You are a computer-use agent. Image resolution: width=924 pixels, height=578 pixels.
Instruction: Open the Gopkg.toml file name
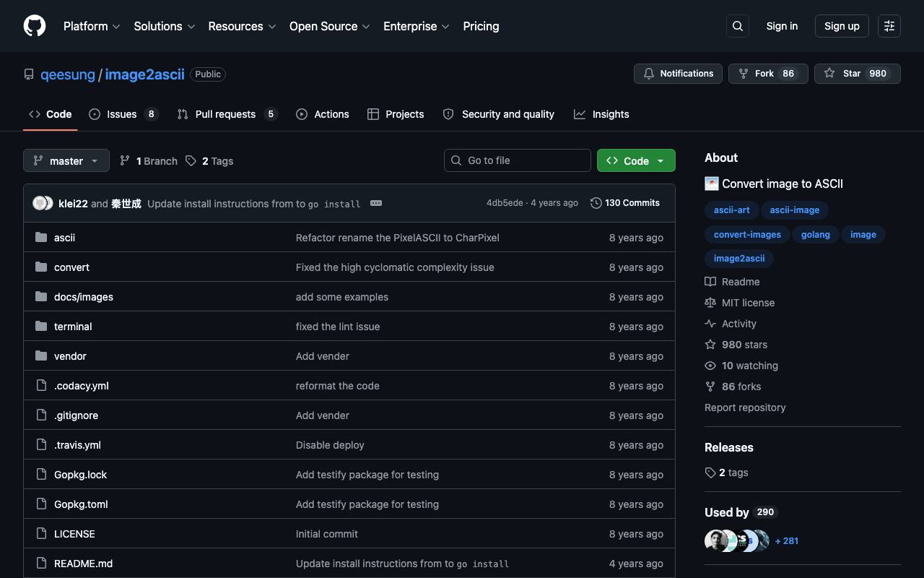point(81,504)
